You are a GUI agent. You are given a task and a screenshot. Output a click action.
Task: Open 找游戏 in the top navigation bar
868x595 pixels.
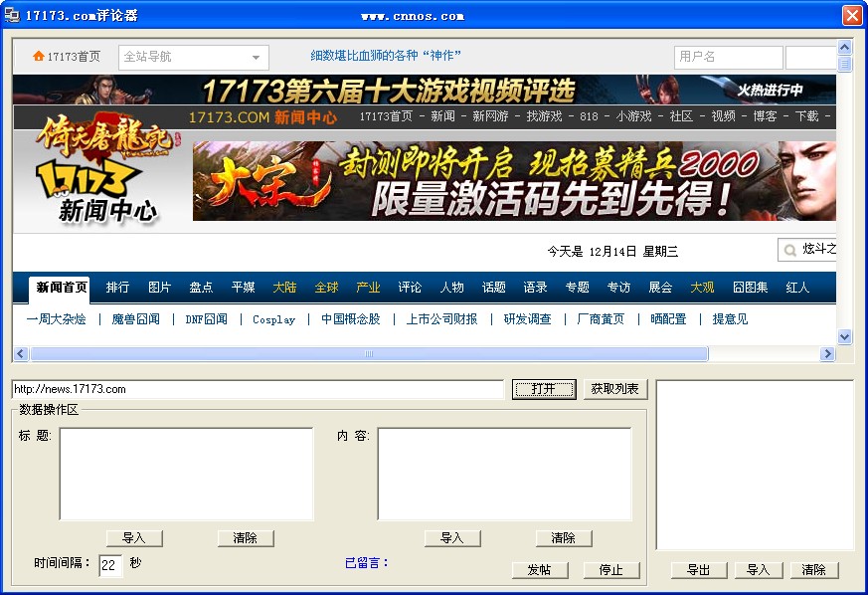544,116
